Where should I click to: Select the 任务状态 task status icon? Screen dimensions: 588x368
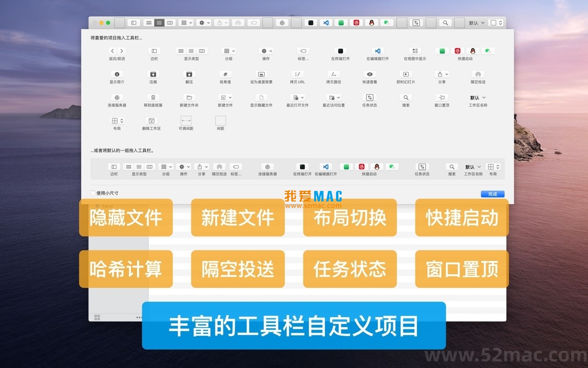coord(369,97)
